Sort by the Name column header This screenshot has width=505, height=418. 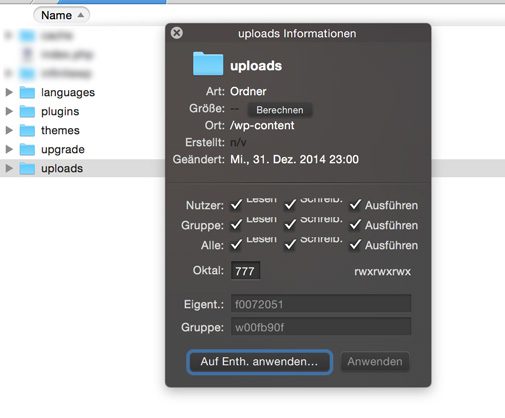[x=61, y=15]
